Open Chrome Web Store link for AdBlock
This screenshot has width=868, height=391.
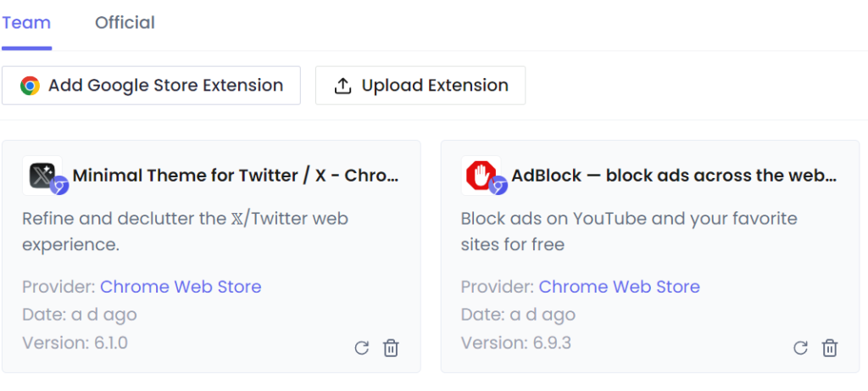click(x=619, y=287)
